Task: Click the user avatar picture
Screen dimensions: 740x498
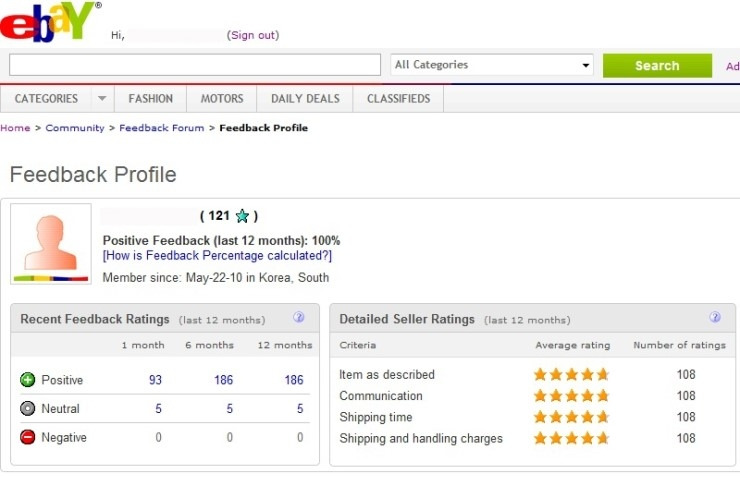Action: 51,244
